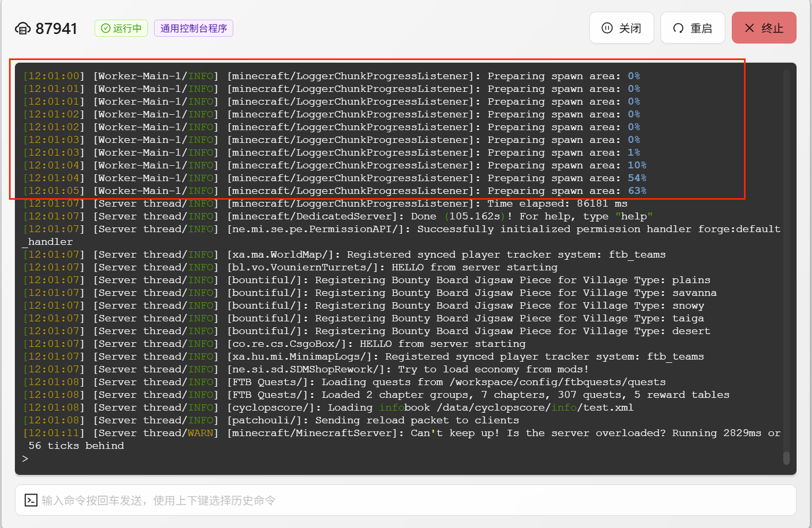Click VouniernTurrets 'HELLO from server starting' line
This screenshot has width=812, height=528.
point(290,267)
